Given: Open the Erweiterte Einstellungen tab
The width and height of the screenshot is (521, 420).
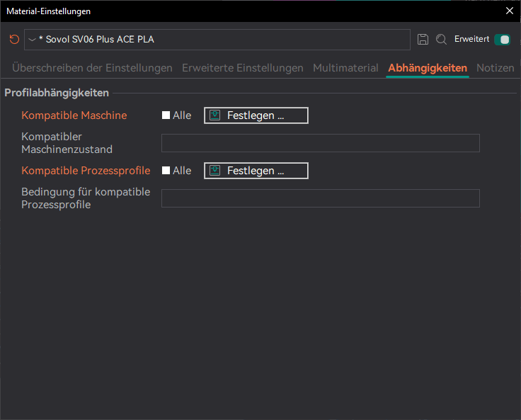Looking at the screenshot, I should [242, 68].
